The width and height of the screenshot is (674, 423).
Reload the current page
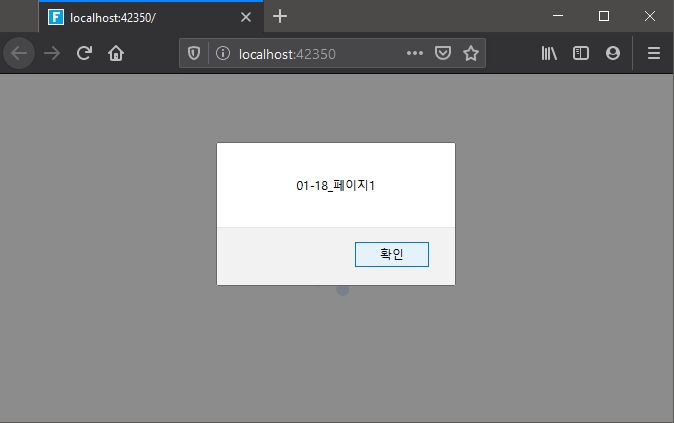(85, 54)
